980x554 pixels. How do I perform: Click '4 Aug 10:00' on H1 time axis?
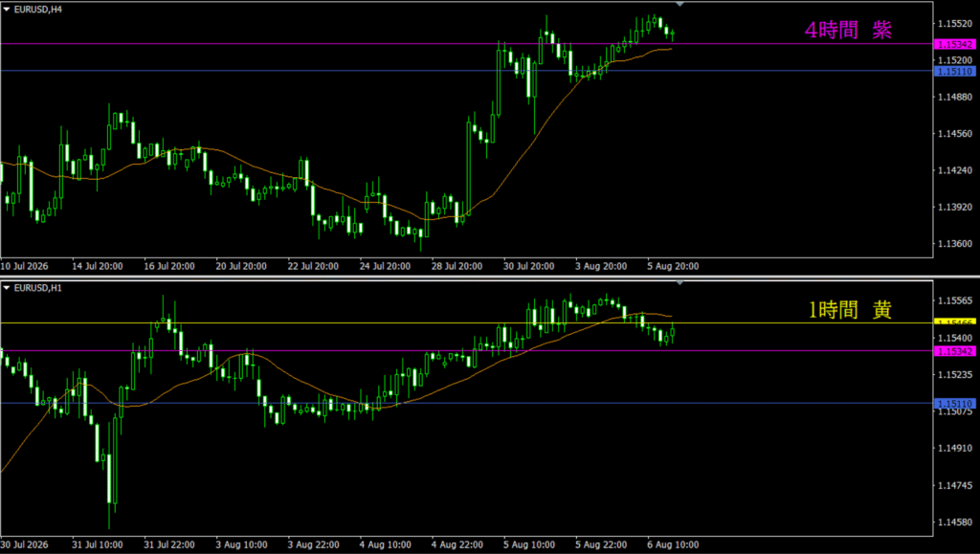click(x=385, y=544)
